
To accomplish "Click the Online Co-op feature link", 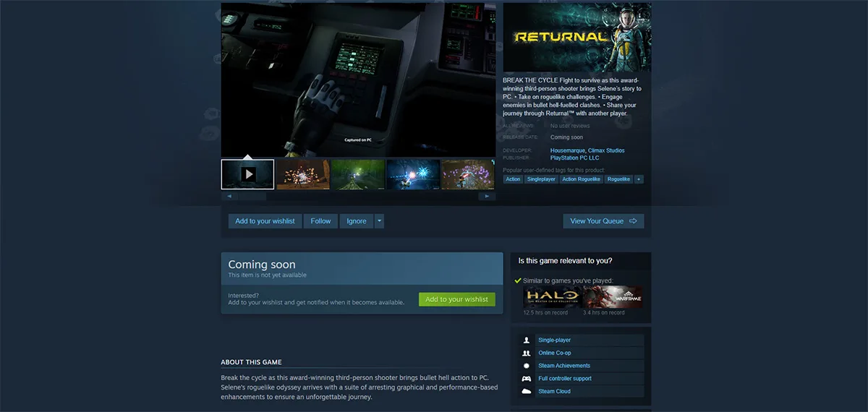I will pyautogui.click(x=555, y=353).
